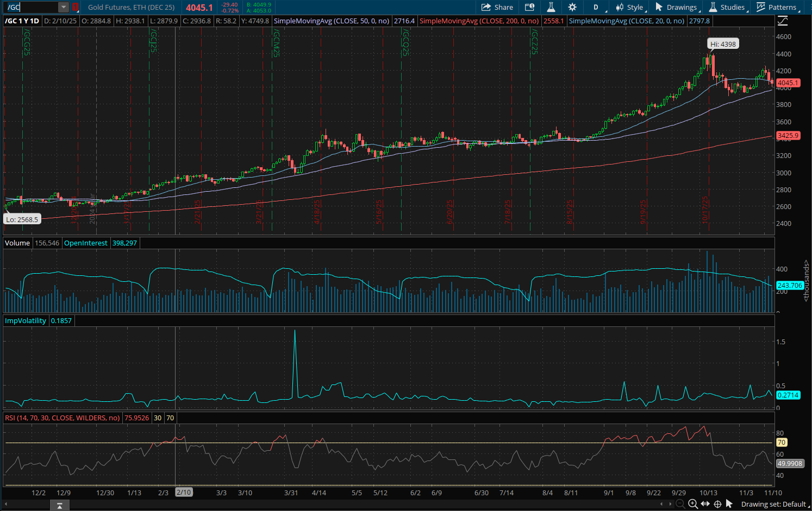Click the horizontal expand arrows icon
This screenshot has height=511, width=812.
705,504
